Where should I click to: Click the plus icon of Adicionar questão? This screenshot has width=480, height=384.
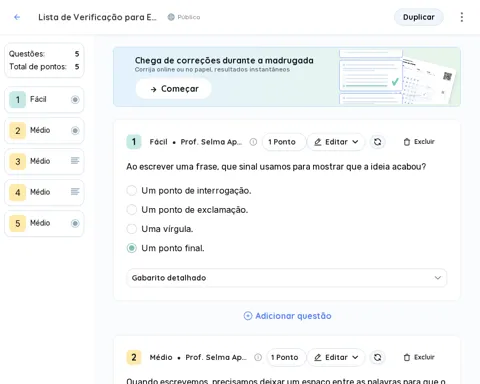click(248, 316)
